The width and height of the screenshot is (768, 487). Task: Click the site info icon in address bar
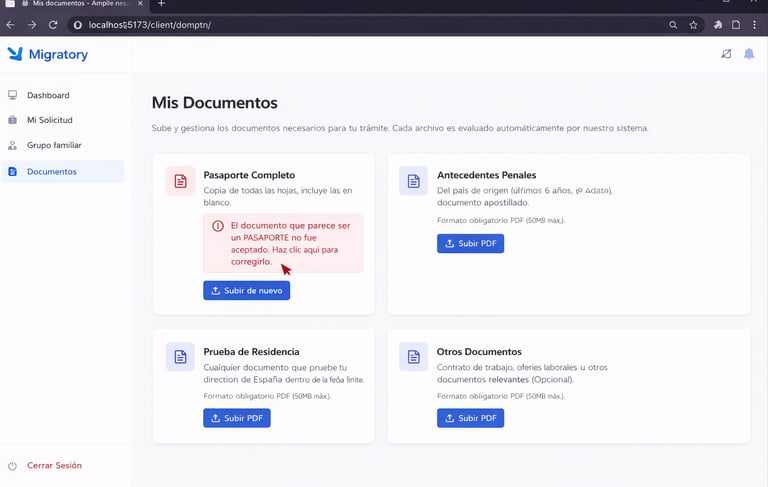77,25
